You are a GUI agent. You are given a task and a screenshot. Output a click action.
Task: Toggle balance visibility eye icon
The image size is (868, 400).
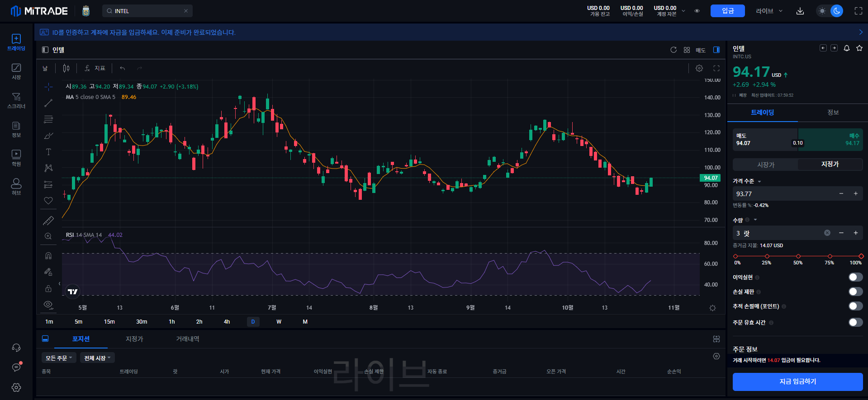click(x=697, y=11)
